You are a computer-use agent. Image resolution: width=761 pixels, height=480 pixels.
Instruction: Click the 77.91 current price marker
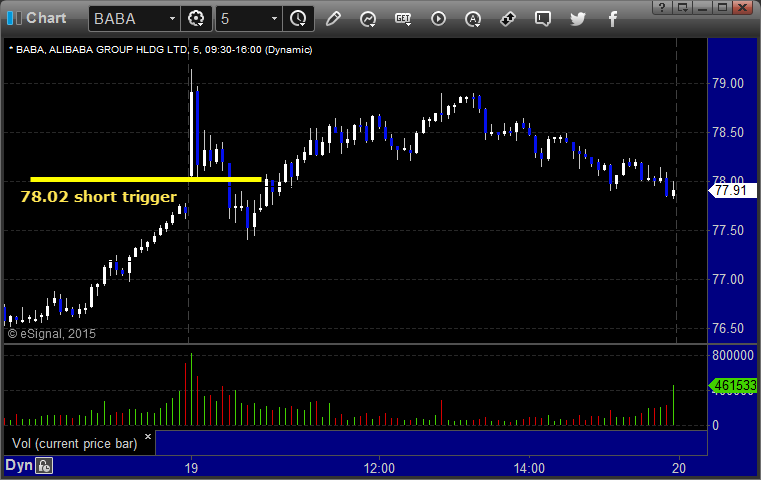click(x=733, y=190)
